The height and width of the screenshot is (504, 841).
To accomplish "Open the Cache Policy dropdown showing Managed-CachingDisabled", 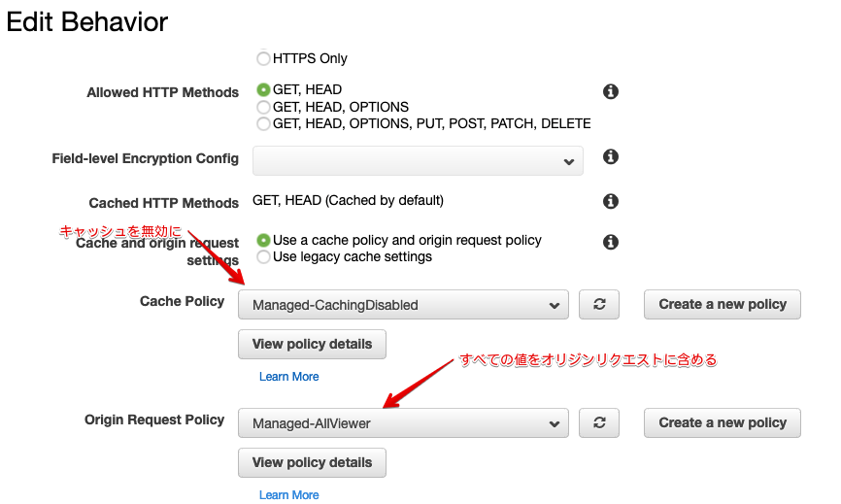I will point(403,305).
